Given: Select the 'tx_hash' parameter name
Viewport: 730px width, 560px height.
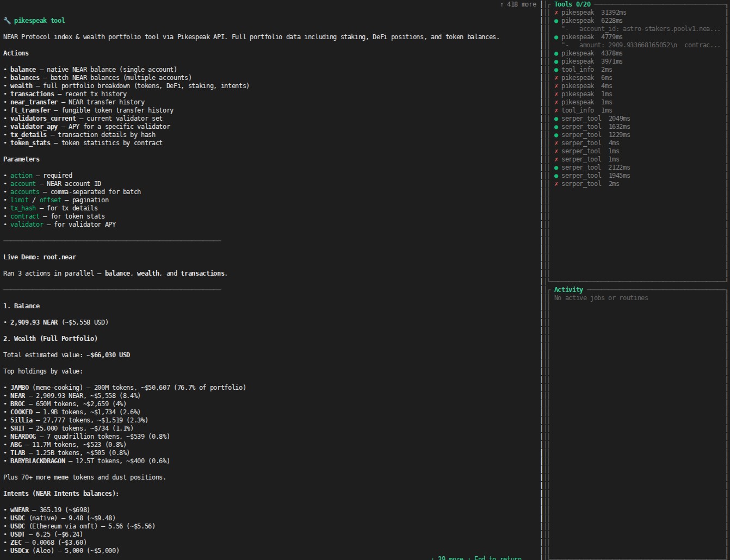Looking at the screenshot, I should pyautogui.click(x=23, y=208).
